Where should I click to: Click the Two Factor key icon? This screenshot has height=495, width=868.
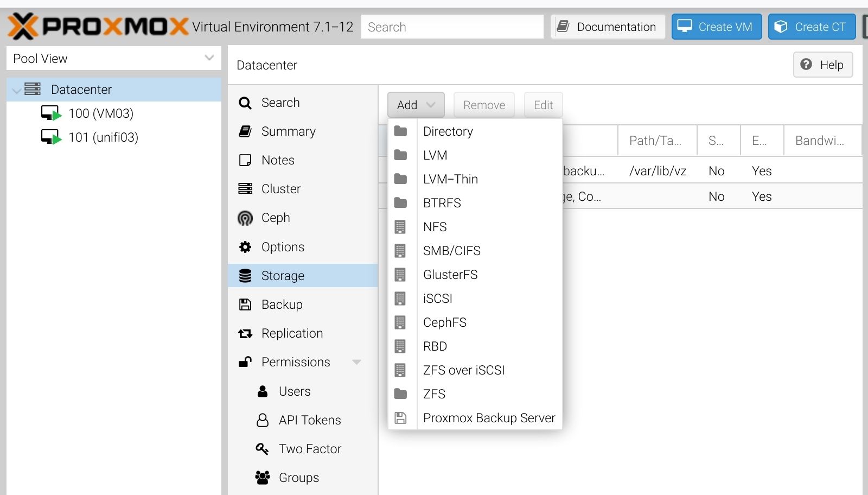coord(263,449)
